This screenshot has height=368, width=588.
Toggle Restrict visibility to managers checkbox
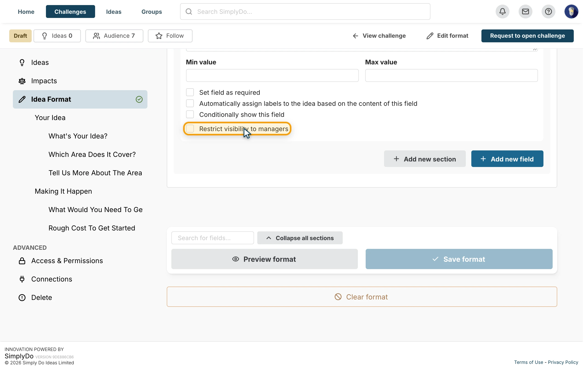pos(190,129)
